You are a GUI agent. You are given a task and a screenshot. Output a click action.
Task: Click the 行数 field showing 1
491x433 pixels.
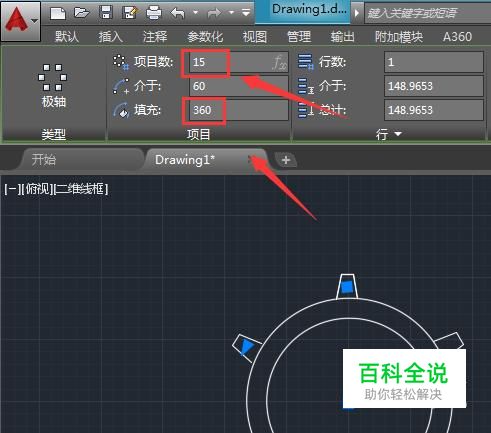(434, 62)
